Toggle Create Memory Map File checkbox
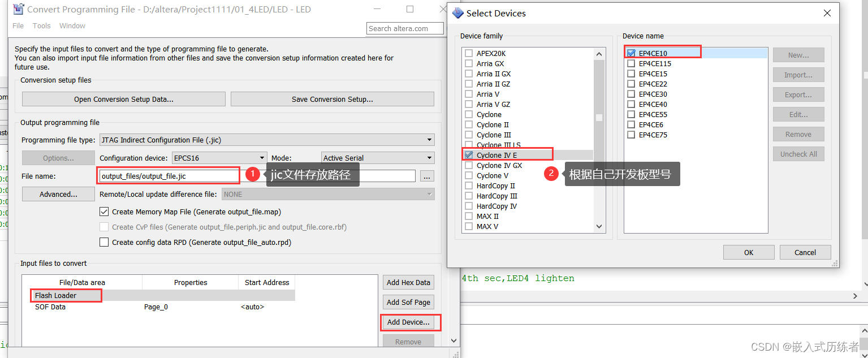Image resolution: width=868 pixels, height=358 pixels. 104,212
